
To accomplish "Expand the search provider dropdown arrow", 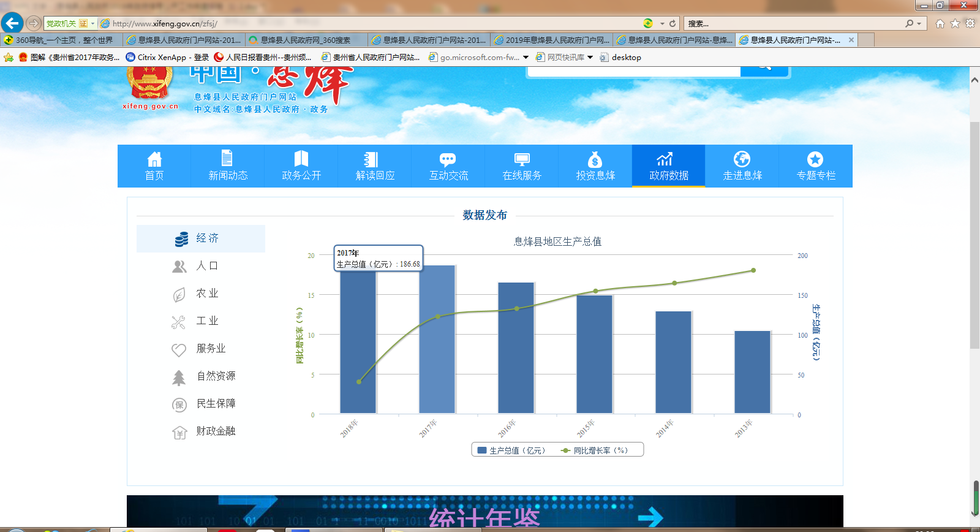I will coord(919,24).
